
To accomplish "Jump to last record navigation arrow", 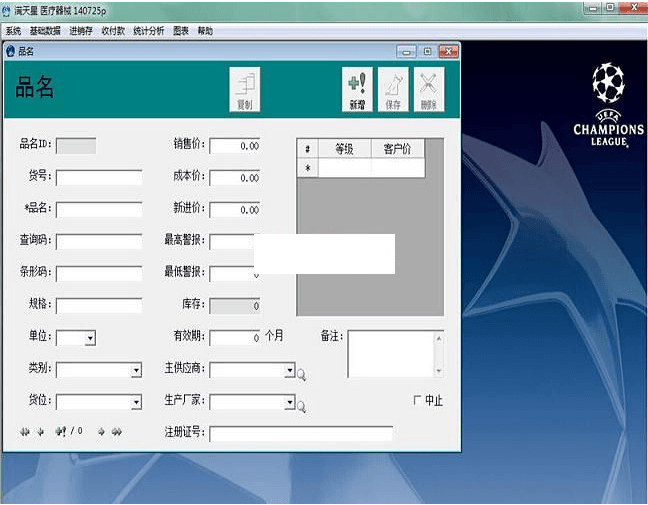I will point(116,431).
